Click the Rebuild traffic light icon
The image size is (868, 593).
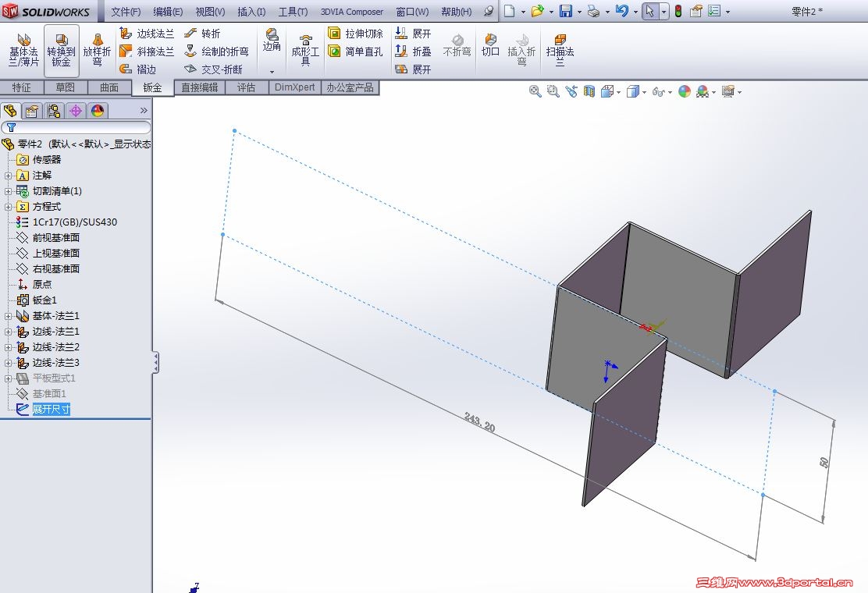point(678,11)
